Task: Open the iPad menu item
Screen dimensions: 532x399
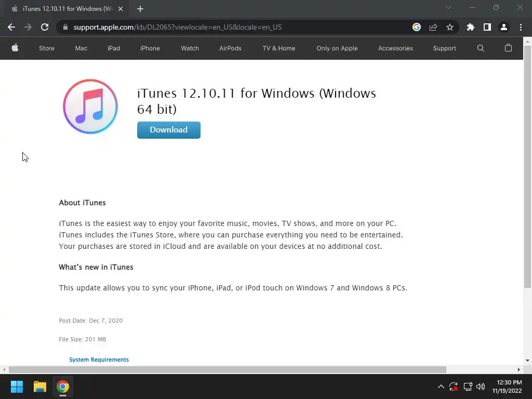Action: tap(114, 48)
